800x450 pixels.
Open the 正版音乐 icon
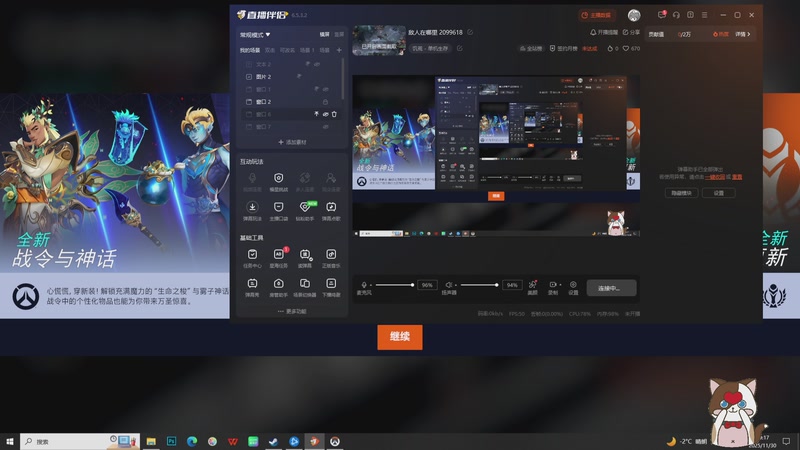pos(331,254)
